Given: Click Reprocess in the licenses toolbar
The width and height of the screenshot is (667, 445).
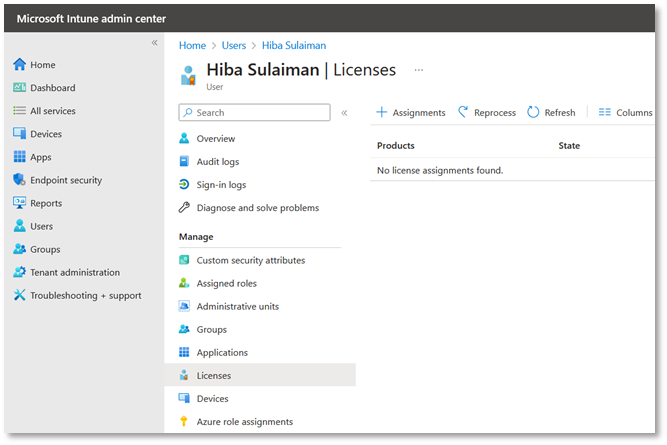Looking at the screenshot, I should point(487,113).
